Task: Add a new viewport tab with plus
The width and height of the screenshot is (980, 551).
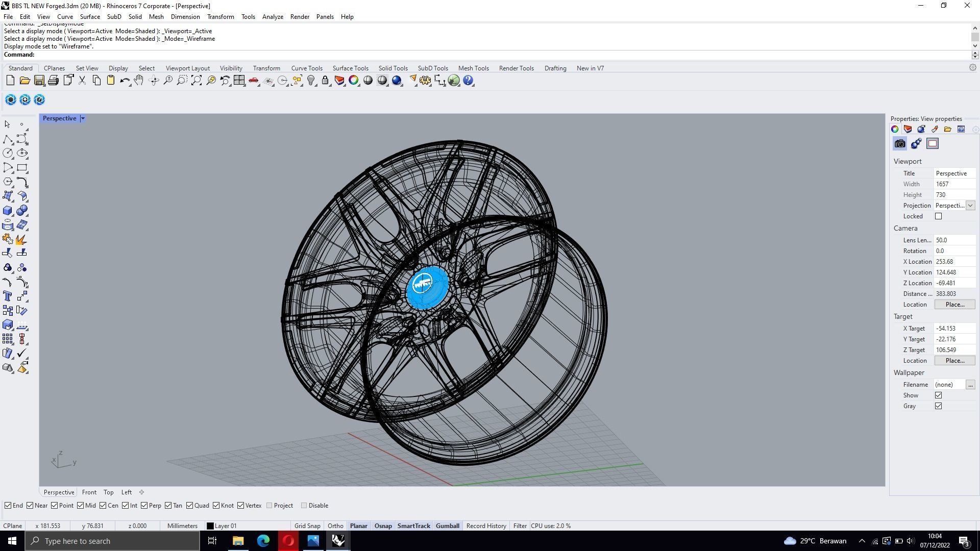Action: (x=141, y=492)
